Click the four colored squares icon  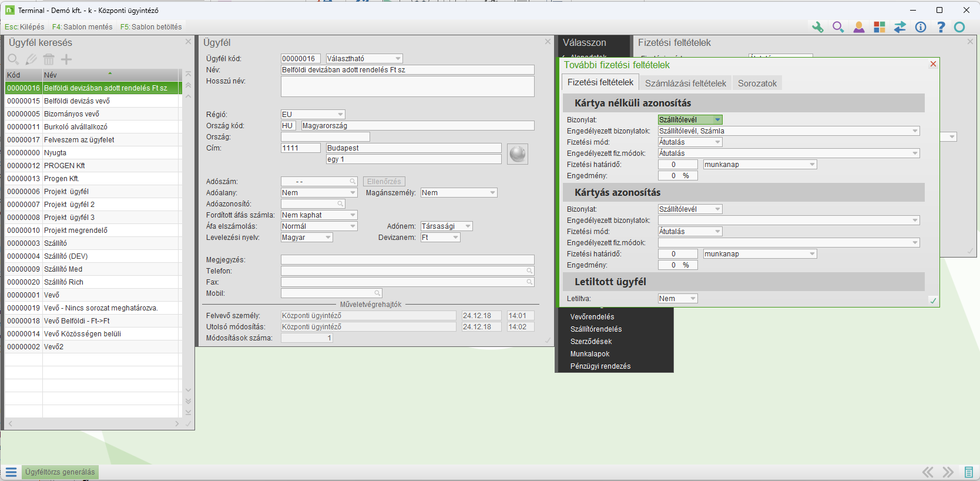click(x=879, y=27)
